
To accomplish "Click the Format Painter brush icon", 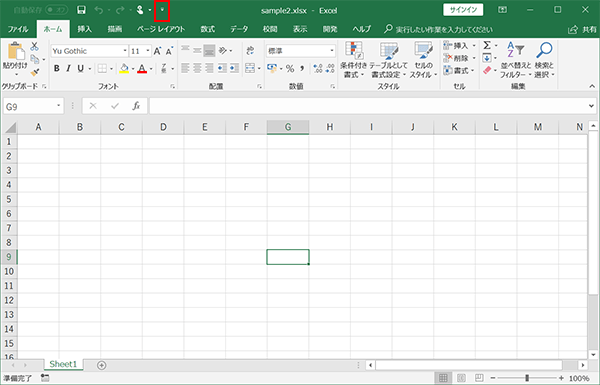I will coord(35,72).
